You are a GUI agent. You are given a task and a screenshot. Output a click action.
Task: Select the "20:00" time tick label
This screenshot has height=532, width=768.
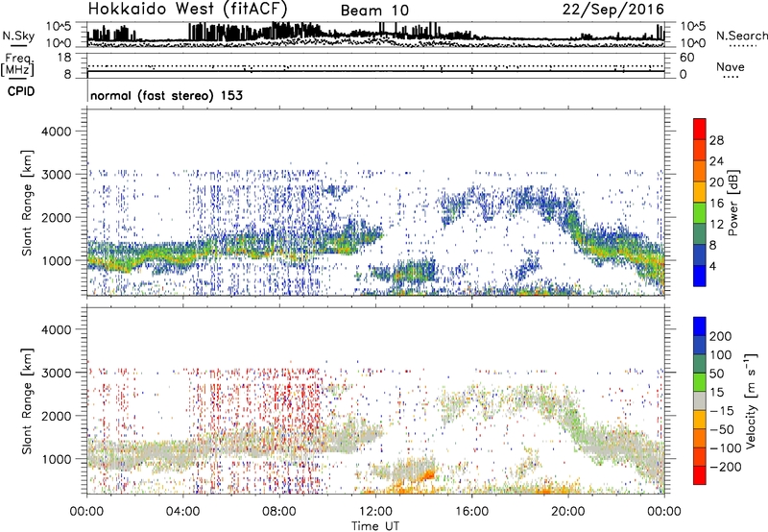568,512
